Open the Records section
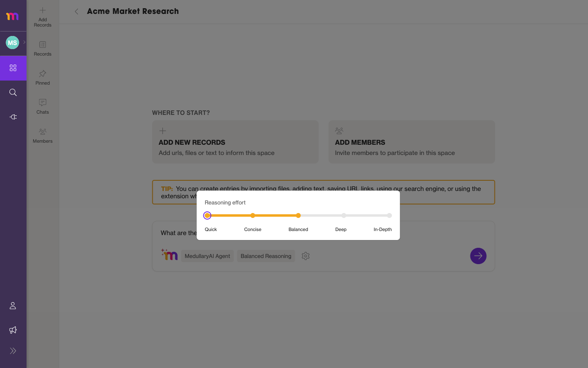Image resolution: width=588 pixels, height=368 pixels. pos(42,48)
